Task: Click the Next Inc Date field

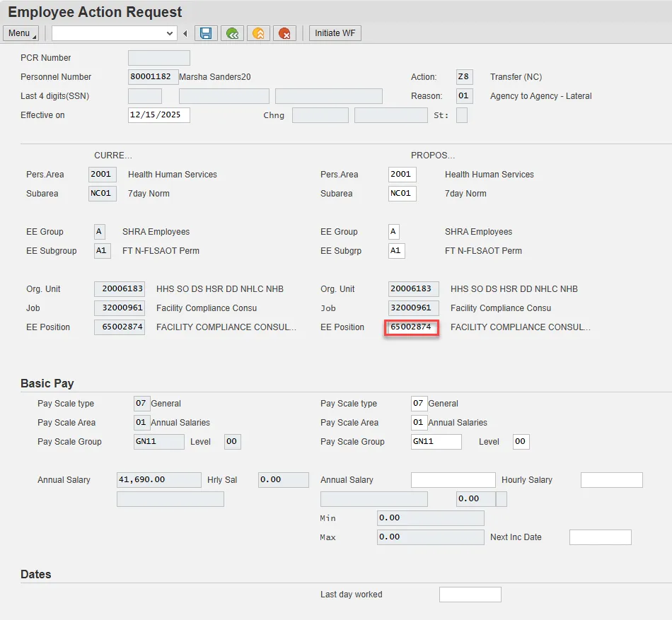Action: 600,537
